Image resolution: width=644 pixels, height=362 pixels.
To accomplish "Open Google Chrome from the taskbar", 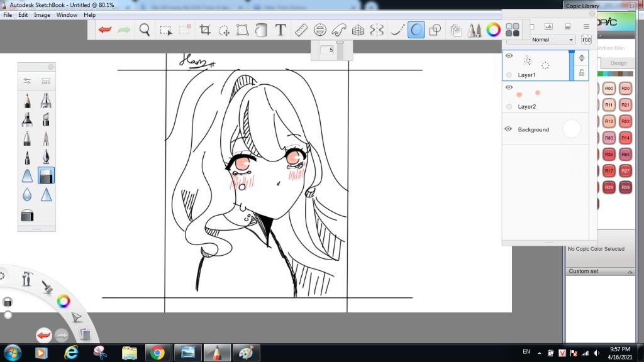I will 157,353.
